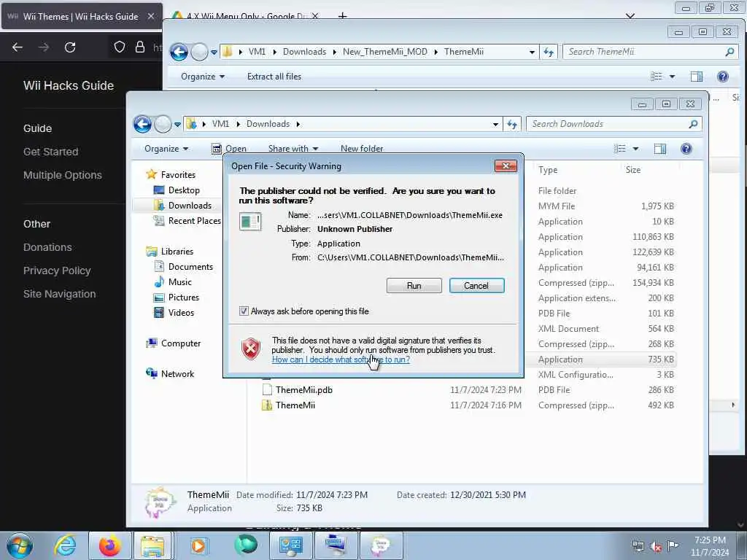The width and height of the screenshot is (747, 560).
Task: Open volume control in system tray
Action: coord(656,546)
